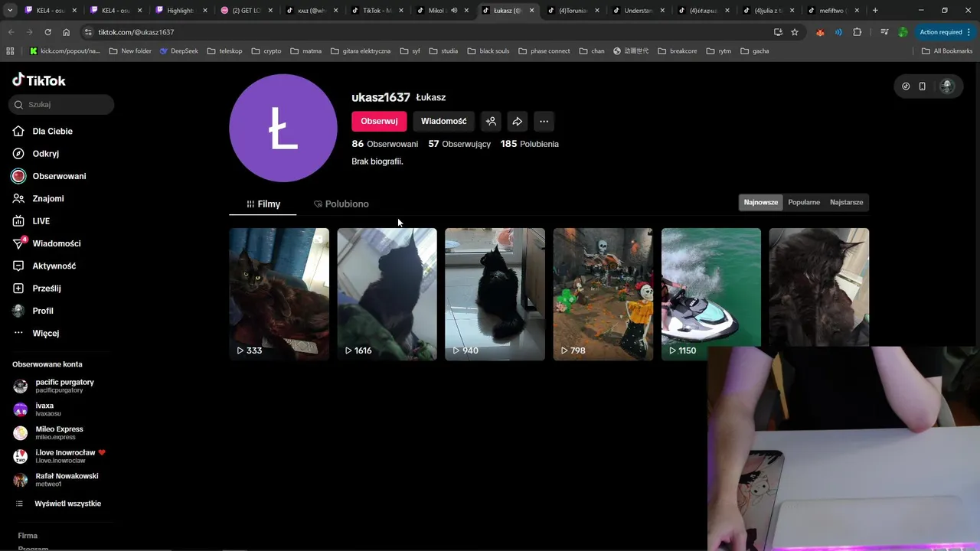This screenshot has height=551, width=980.
Task: Open the tab search dropdown arrow
Action: coord(10,11)
